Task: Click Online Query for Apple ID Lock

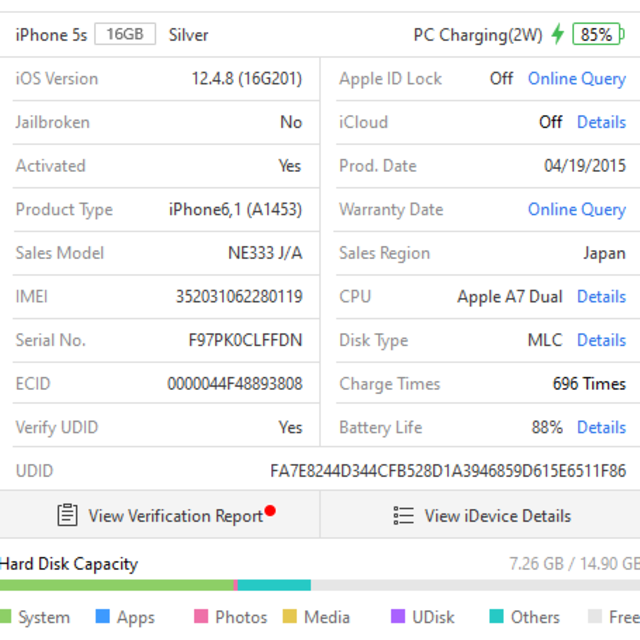Action: [577, 78]
